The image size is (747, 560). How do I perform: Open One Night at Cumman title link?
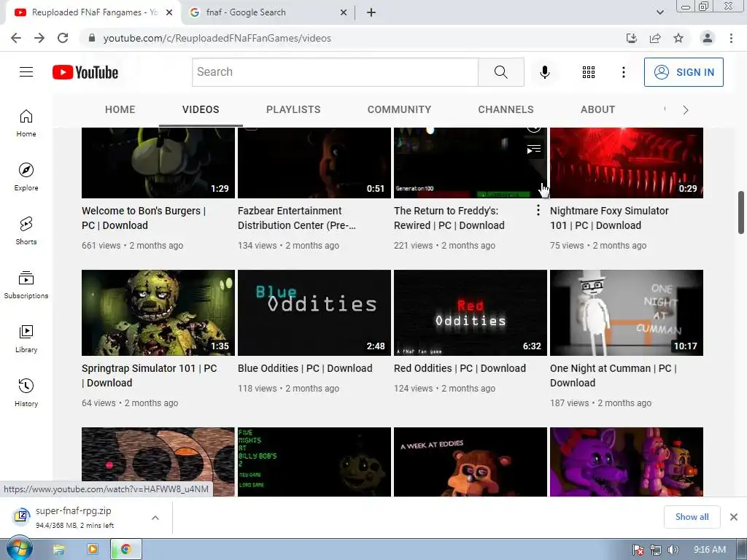pos(613,376)
